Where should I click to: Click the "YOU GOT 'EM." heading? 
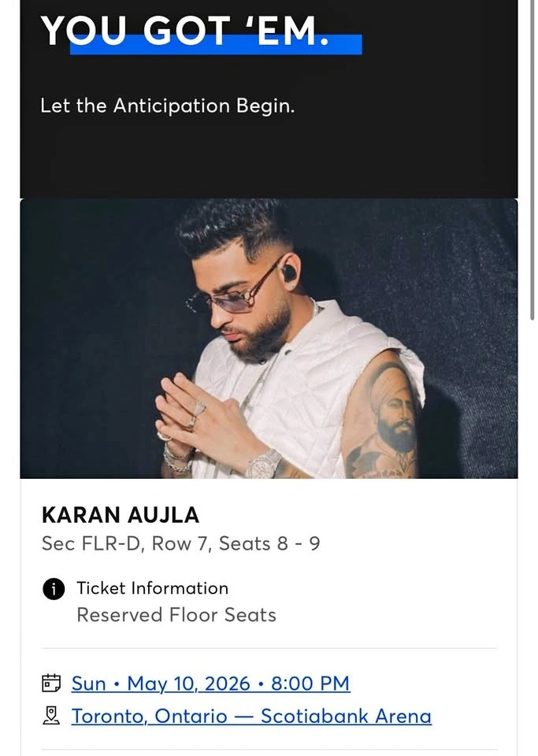click(x=184, y=30)
